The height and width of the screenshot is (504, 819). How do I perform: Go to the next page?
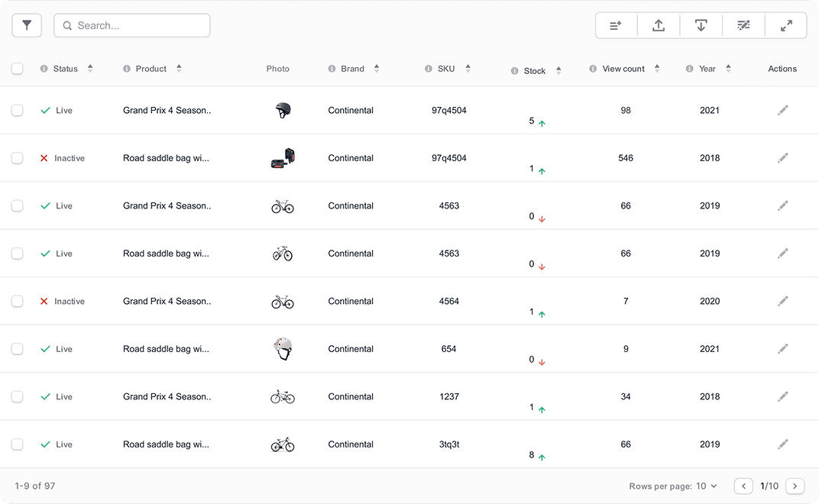795,486
